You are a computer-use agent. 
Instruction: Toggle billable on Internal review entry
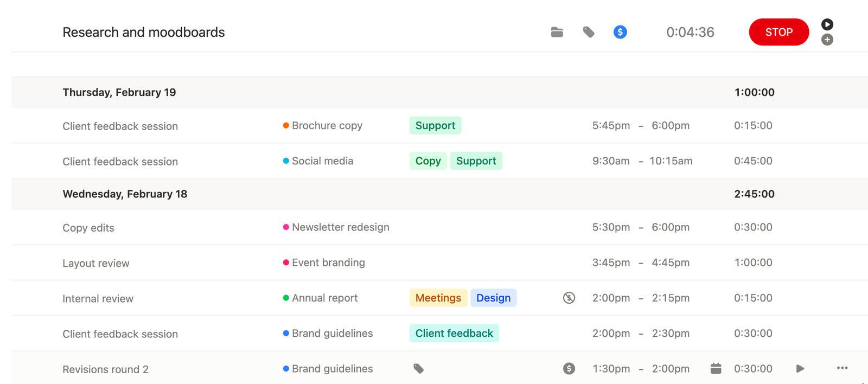click(x=569, y=298)
